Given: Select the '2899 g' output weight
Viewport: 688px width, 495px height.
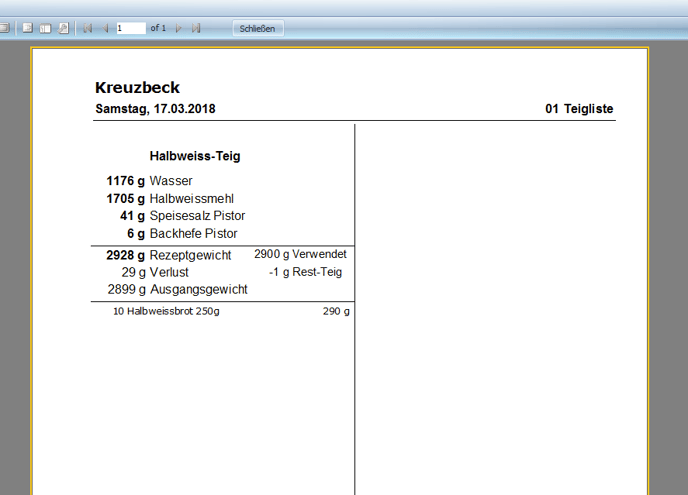Looking at the screenshot, I should 126,290.
